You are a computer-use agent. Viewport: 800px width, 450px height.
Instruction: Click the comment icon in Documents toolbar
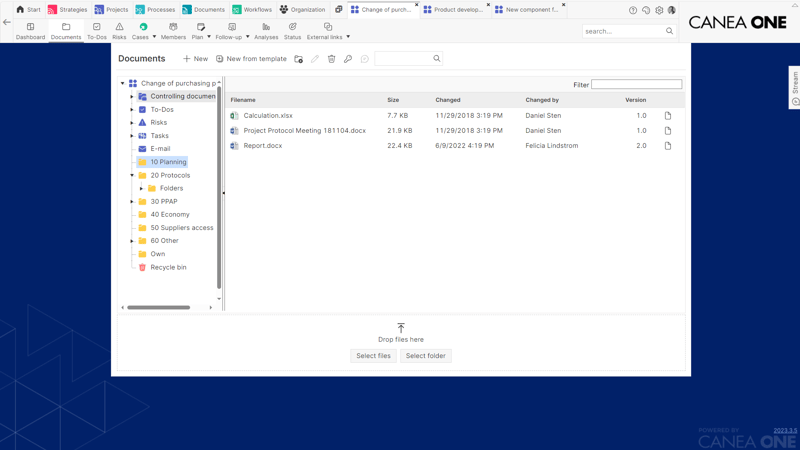click(364, 59)
